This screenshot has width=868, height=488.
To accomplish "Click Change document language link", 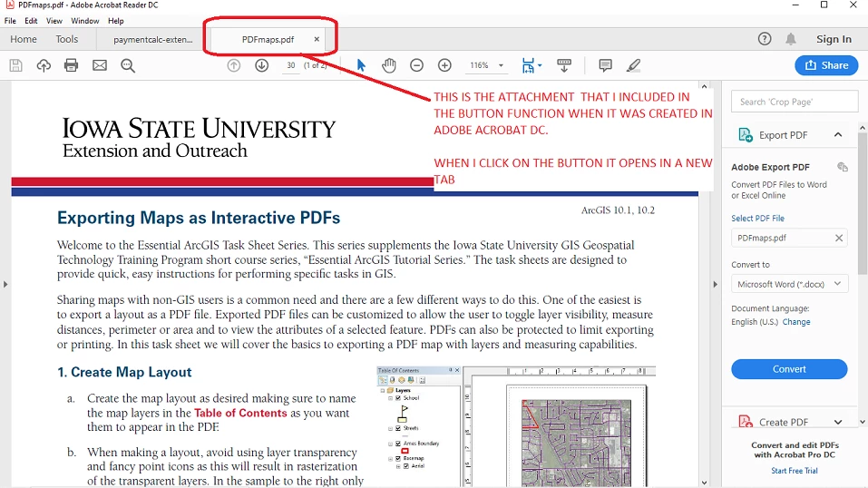I will pos(796,322).
